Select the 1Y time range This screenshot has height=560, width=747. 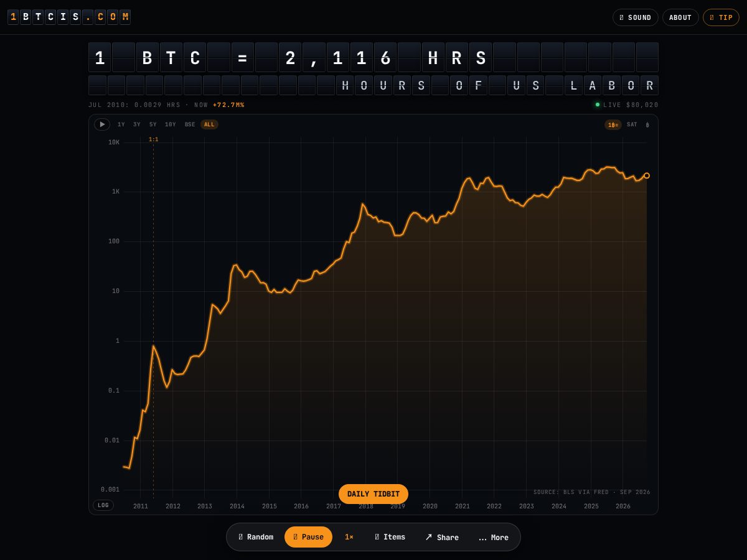click(121, 124)
